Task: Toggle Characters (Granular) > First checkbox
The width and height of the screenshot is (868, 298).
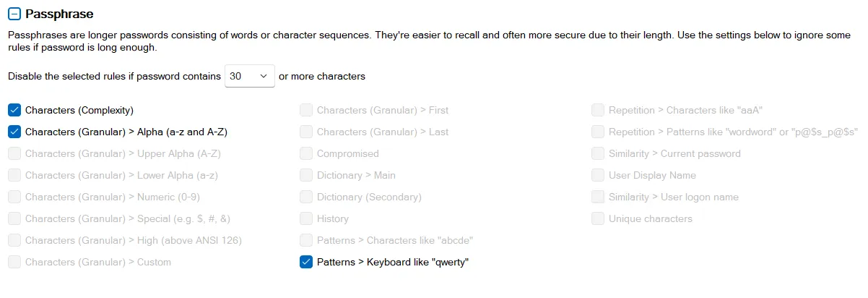Action: point(306,110)
